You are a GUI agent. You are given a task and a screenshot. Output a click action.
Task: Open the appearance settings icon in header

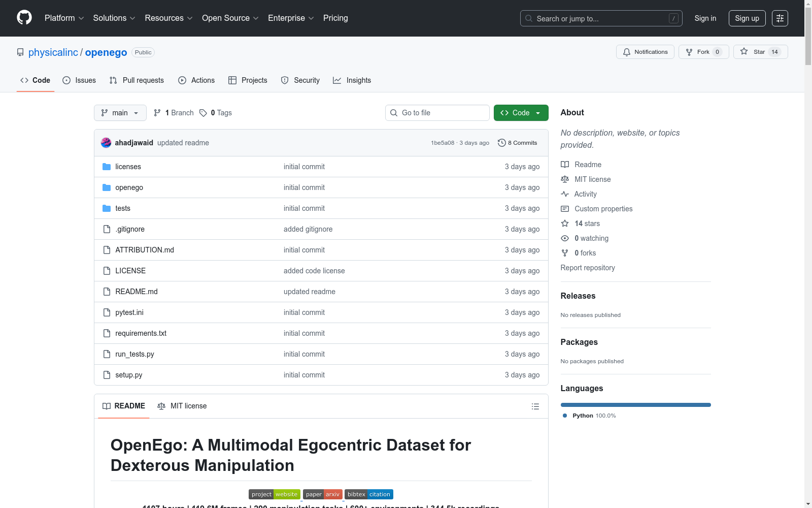coord(780,18)
